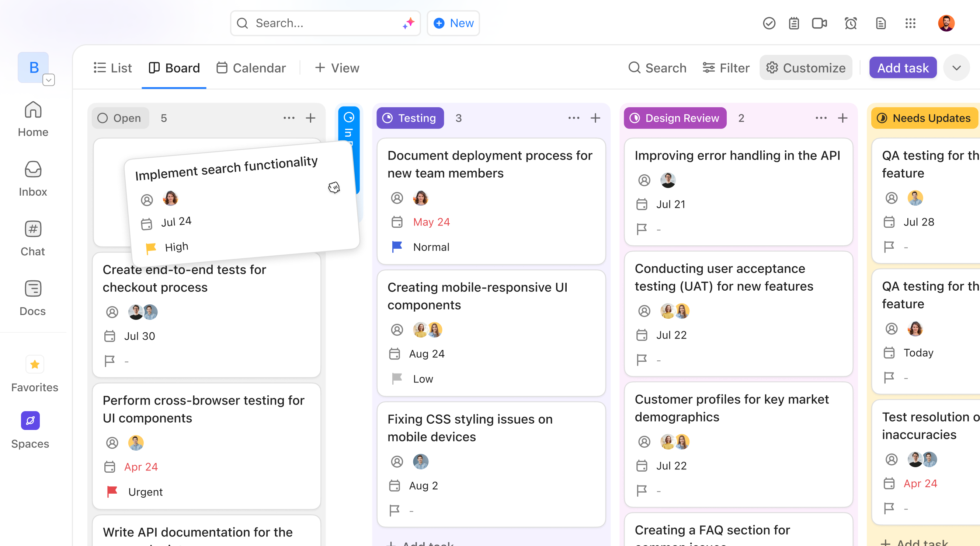Click priority flag on Fixing CSS styling card
This screenshot has width=980, height=546.
(395, 510)
